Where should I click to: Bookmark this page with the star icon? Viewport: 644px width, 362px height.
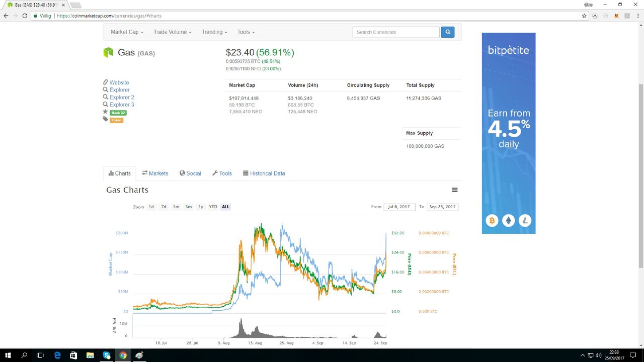click(584, 16)
